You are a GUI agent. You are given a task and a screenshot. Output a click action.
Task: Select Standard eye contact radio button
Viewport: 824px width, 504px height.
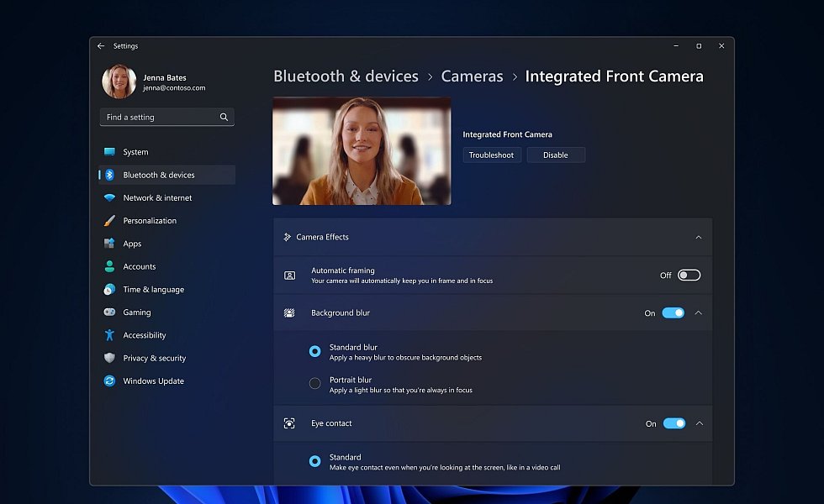click(x=314, y=461)
